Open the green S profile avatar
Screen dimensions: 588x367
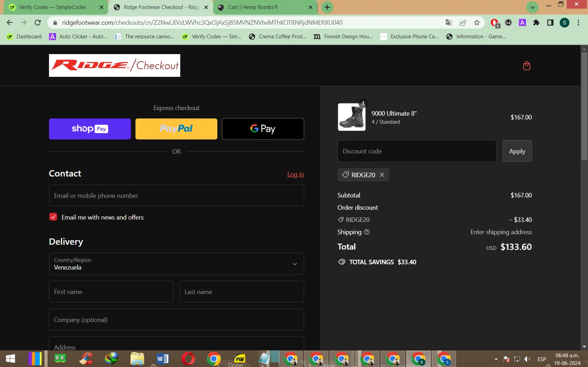564,23
